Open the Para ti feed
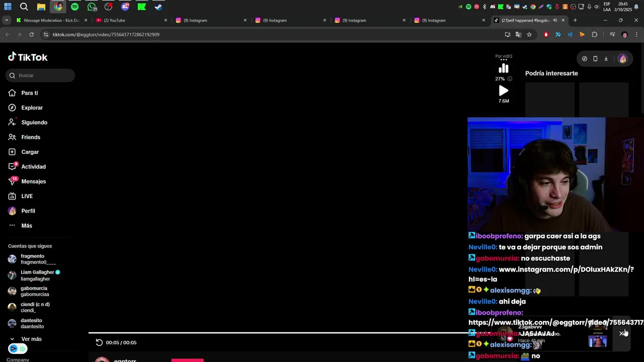This screenshot has width=644, height=362. point(23,93)
